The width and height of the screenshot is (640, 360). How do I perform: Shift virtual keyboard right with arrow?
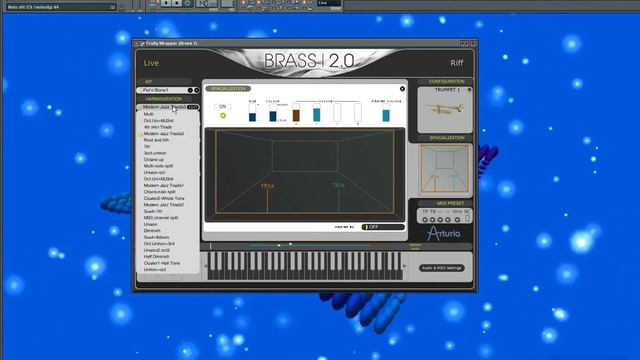click(404, 266)
